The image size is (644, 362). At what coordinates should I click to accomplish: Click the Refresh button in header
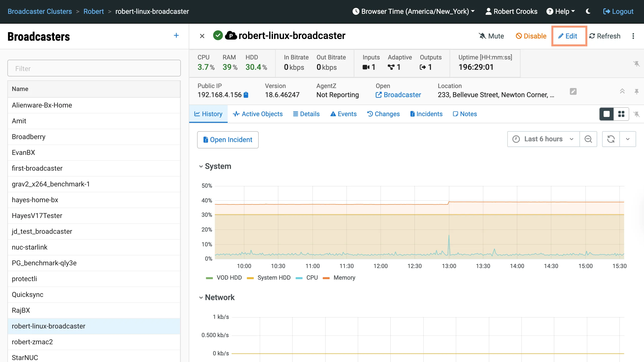(x=605, y=36)
